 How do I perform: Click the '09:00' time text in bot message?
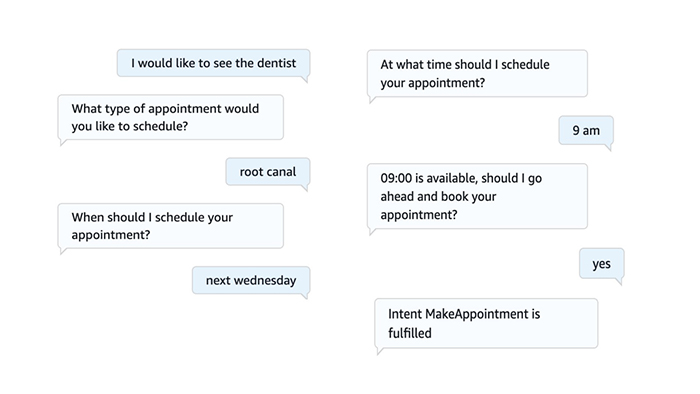(396, 178)
